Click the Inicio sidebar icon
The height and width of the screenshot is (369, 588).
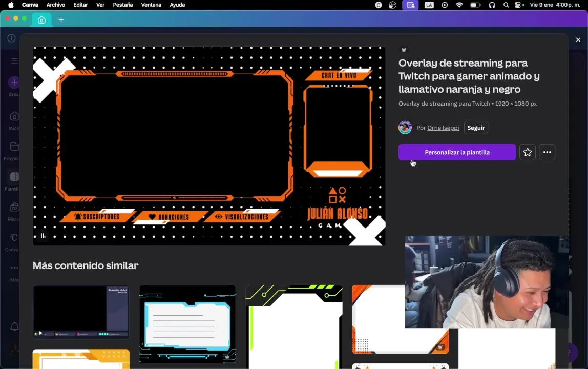(14, 116)
